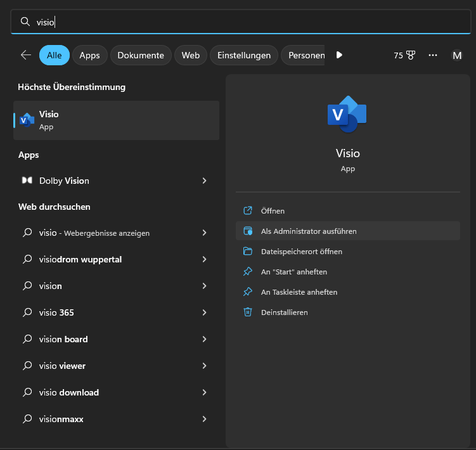Click the Dolby Vision app icon

tap(27, 181)
